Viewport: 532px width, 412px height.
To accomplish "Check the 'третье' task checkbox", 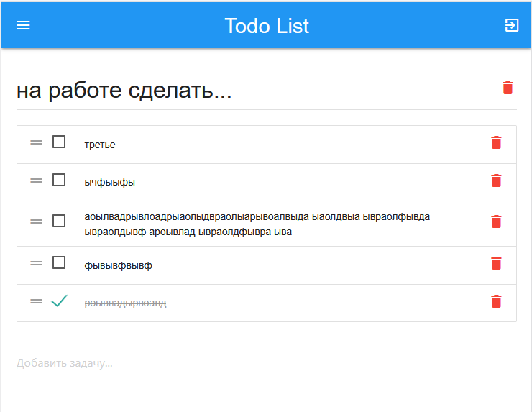I will click(59, 142).
